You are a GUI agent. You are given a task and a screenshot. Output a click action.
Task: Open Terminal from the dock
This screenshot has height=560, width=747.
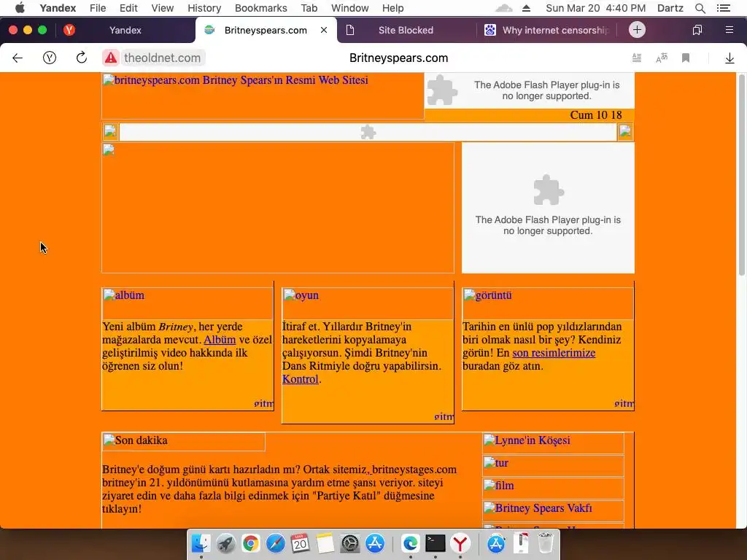(435, 543)
